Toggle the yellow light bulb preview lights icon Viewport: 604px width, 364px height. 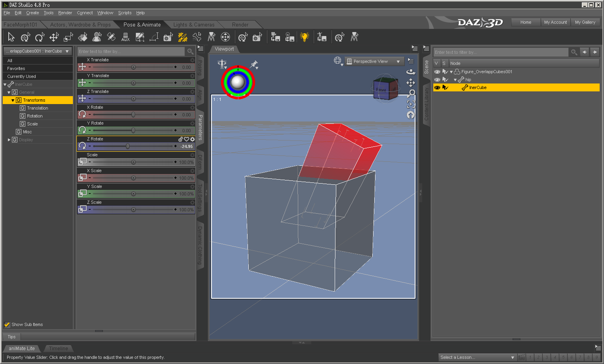304,37
